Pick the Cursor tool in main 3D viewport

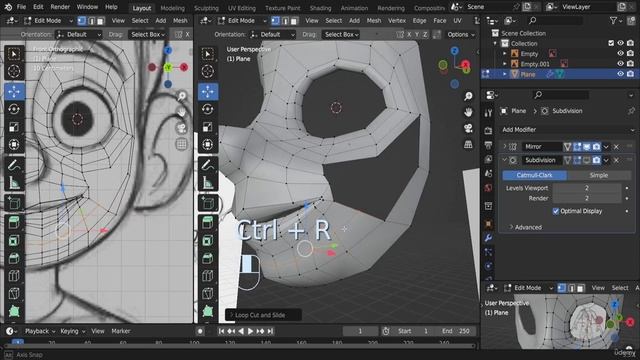click(208, 71)
